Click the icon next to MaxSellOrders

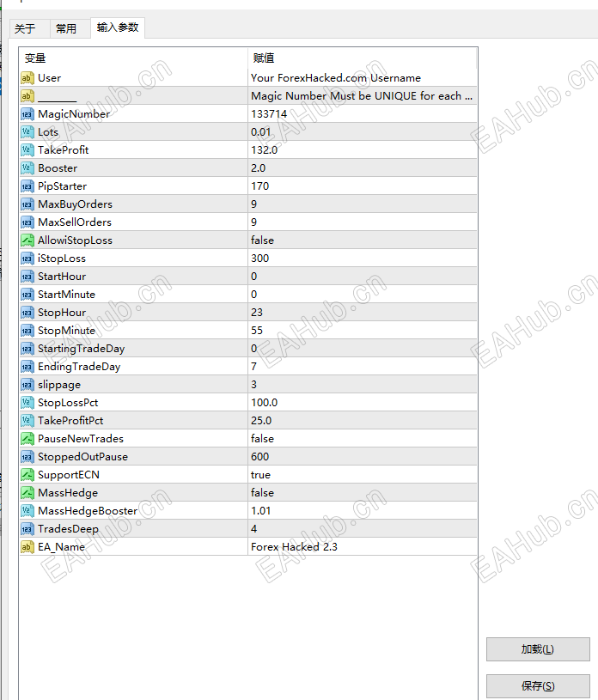click(27, 222)
